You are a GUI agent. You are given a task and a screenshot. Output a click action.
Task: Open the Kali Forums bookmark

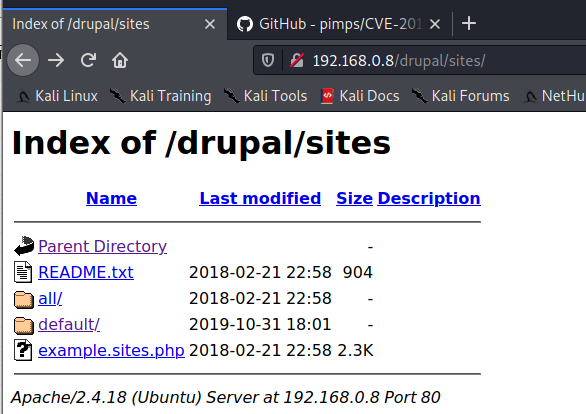pyautogui.click(x=460, y=96)
